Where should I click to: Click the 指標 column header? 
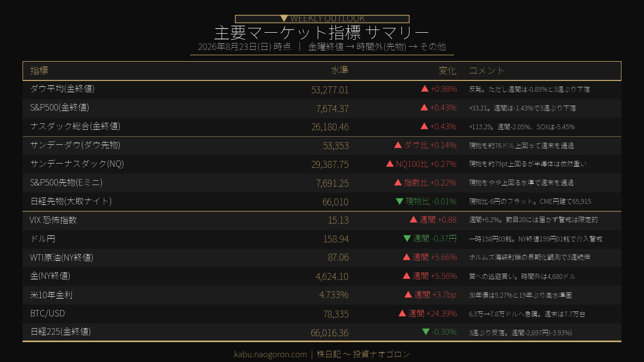pos(39,71)
